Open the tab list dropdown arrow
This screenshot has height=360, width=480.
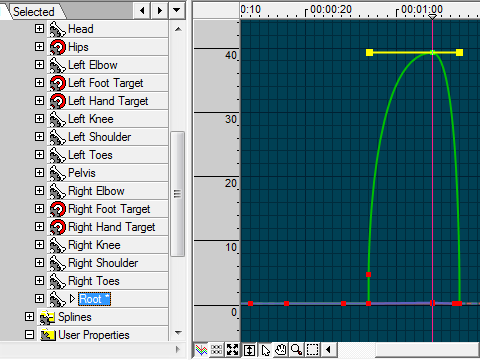click(x=177, y=11)
